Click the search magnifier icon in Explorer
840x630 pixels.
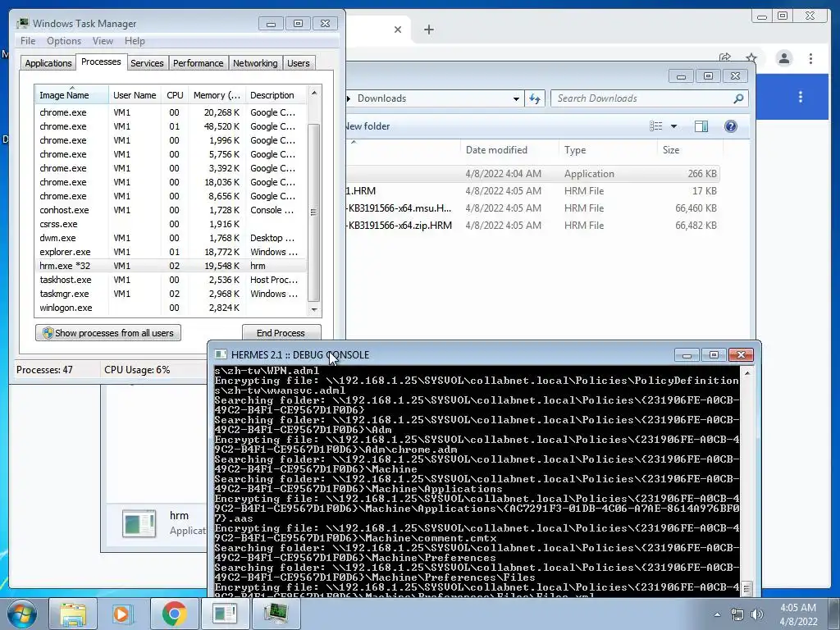pos(738,98)
